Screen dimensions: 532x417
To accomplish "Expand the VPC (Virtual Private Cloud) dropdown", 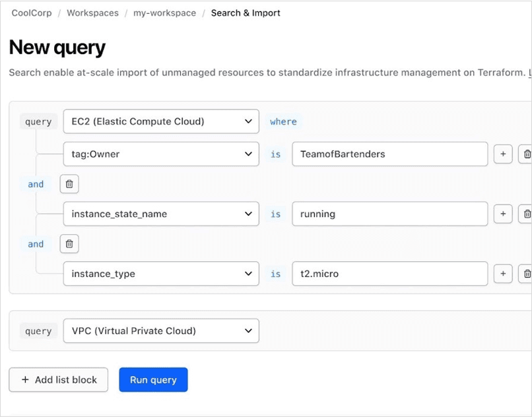I will tap(161, 331).
